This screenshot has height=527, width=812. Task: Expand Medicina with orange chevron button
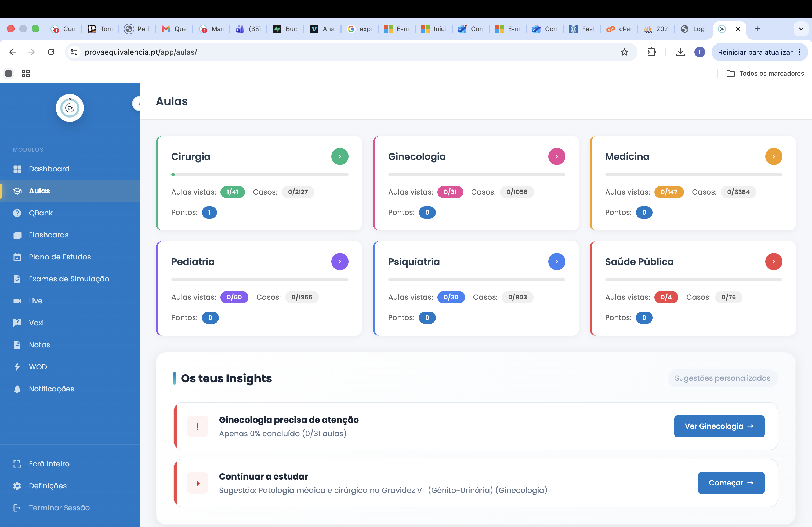click(x=773, y=156)
